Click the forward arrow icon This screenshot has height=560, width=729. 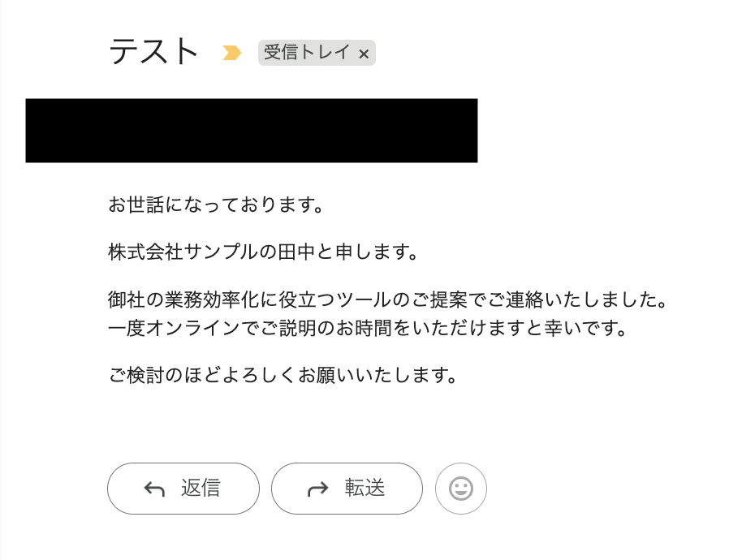tap(318, 489)
